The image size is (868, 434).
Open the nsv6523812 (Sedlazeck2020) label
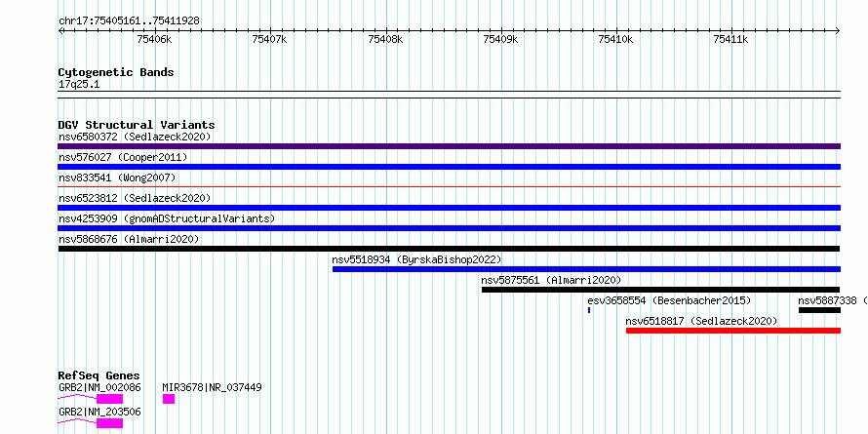tap(135, 198)
